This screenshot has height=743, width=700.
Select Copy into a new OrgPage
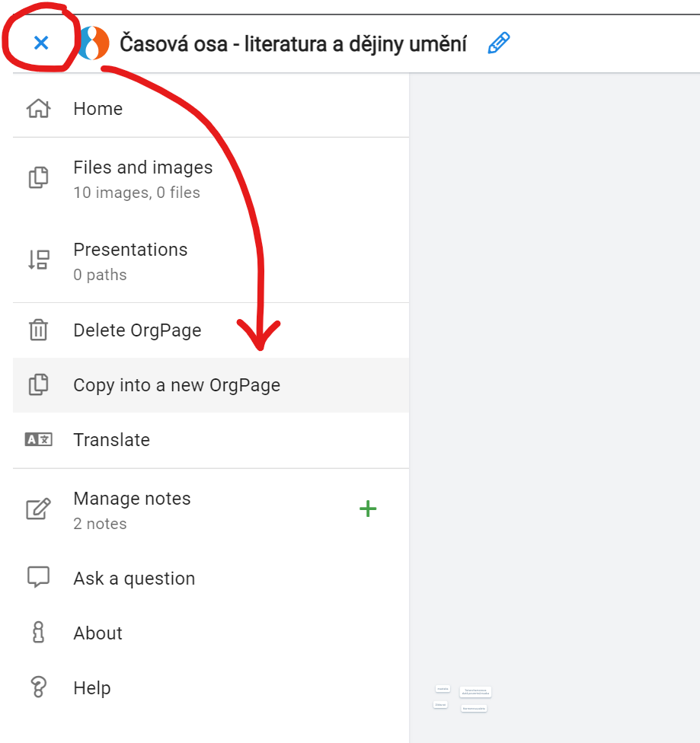point(177,385)
